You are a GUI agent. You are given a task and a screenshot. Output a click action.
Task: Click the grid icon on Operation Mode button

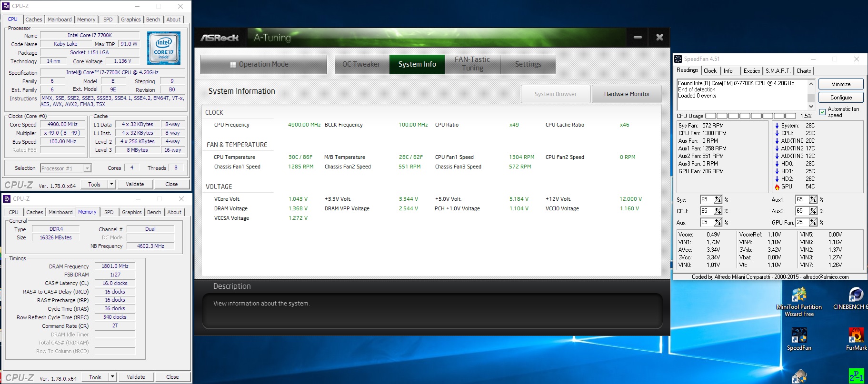pyautogui.click(x=233, y=65)
